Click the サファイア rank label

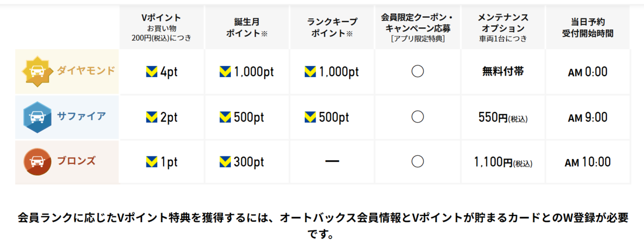click(82, 115)
